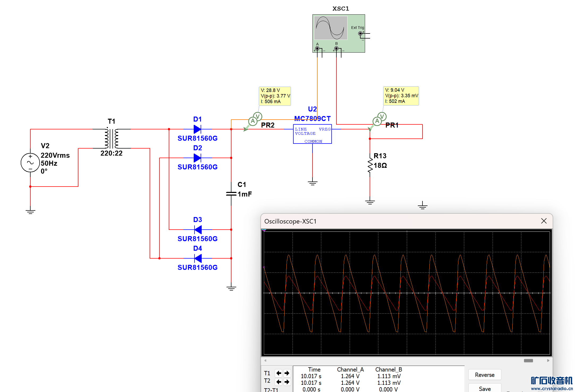This screenshot has height=392, width=575.
Task: Move cursor T2 left
Action: click(278, 382)
